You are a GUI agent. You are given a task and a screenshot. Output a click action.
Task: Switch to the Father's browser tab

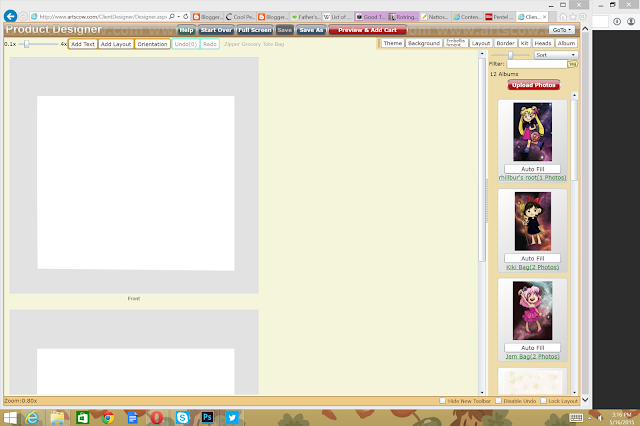pyautogui.click(x=305, y=17)
